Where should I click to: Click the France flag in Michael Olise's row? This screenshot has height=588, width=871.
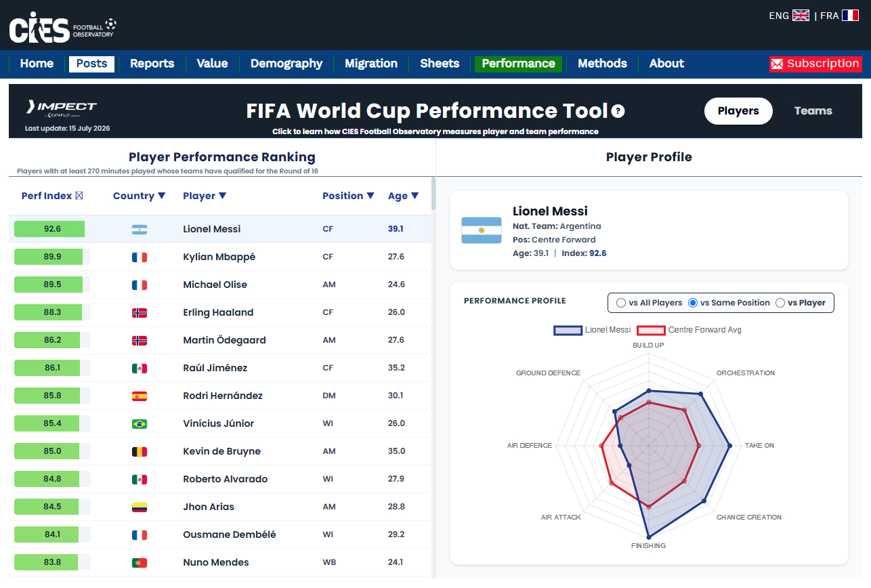(140, 285)
